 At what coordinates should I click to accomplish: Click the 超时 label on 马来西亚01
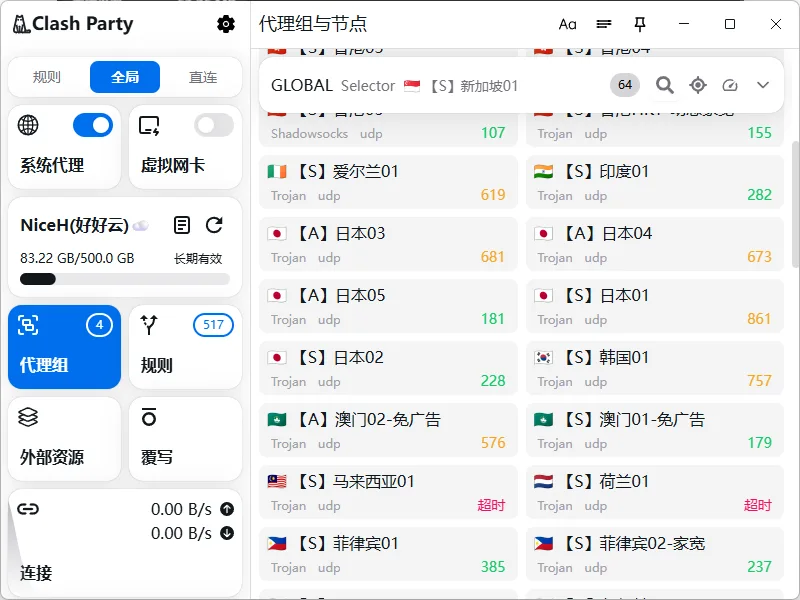coord(491,505)
